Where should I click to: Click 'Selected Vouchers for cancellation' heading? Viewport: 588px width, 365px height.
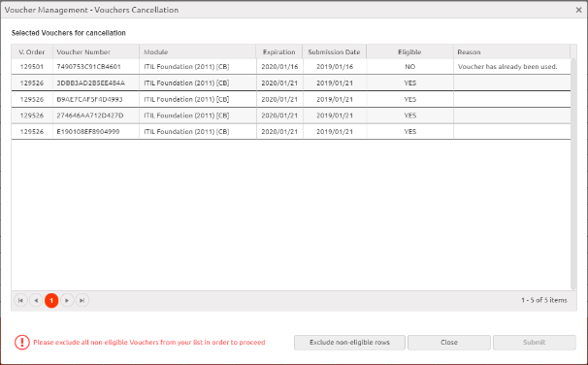(x=69, y=33)
